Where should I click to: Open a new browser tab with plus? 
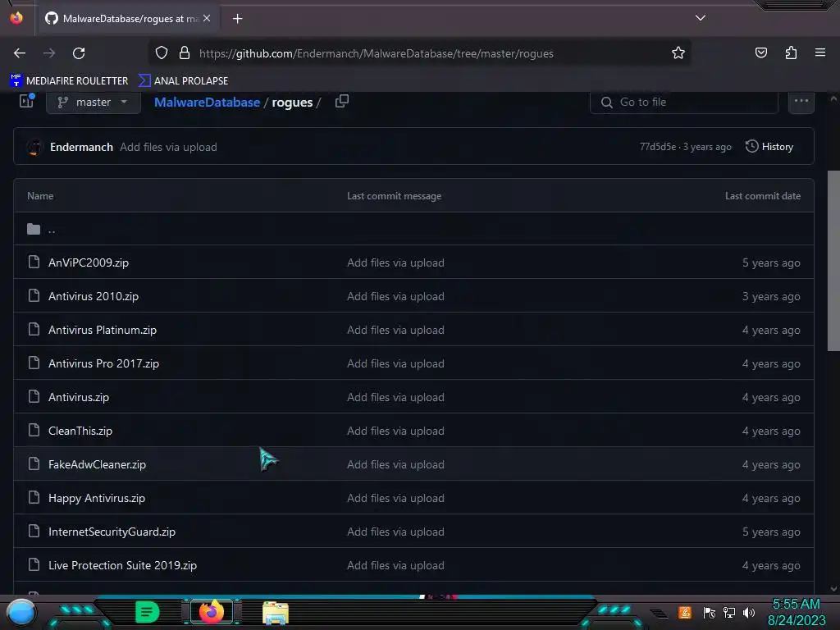[237, 19]
